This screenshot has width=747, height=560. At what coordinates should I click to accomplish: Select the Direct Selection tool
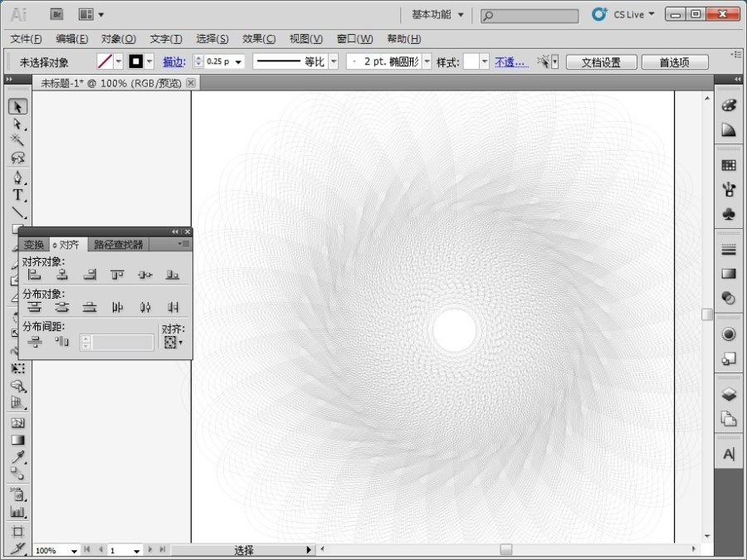pyautogui.click(x=17, y=124)
